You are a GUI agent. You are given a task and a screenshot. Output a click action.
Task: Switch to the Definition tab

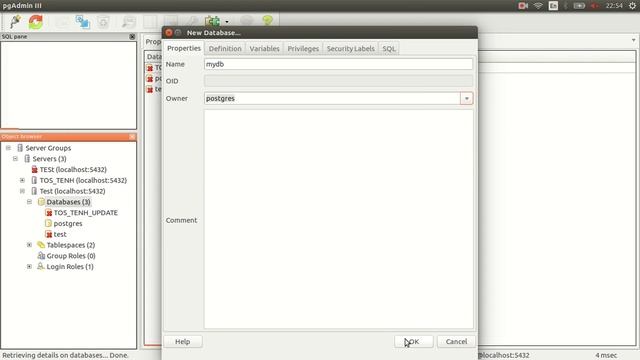pos(225,49)
